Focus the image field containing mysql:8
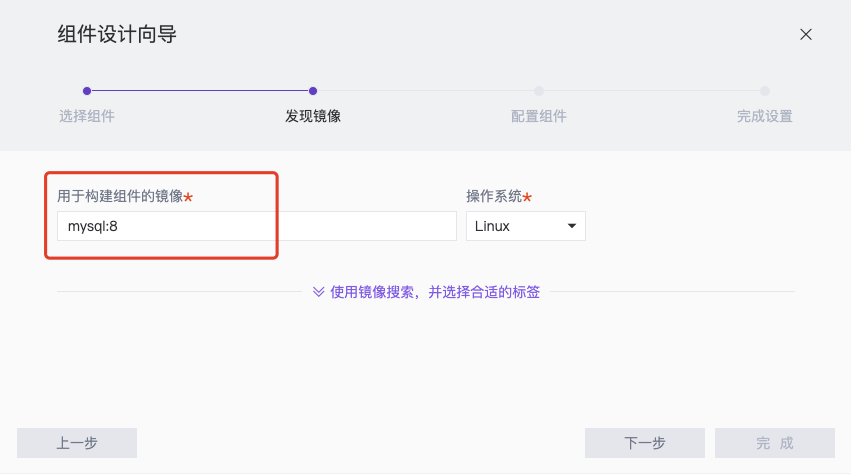The image size is (851, 474). pos(257,226)
